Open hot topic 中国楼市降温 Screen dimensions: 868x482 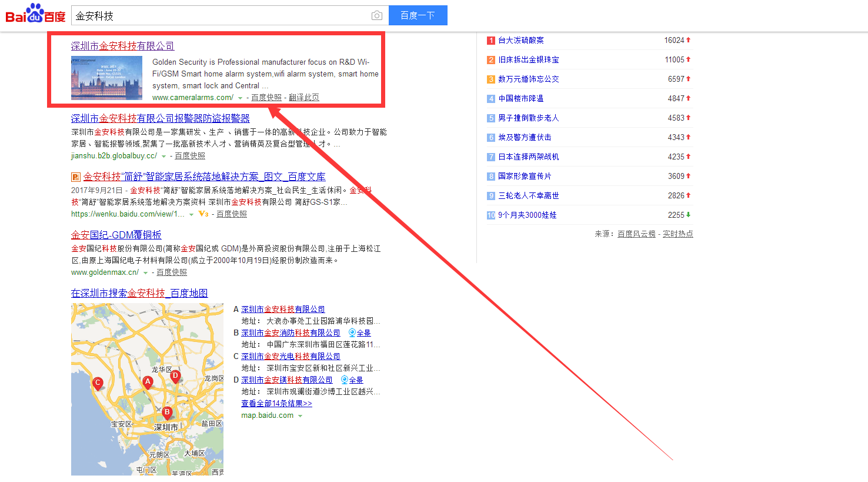click(x=521, y=98)
